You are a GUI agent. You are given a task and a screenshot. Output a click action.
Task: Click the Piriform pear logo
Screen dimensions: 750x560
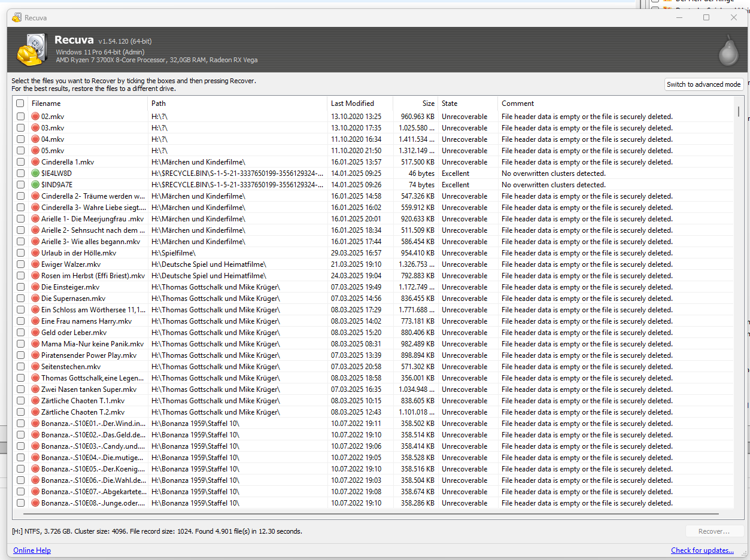pos(728,50)
